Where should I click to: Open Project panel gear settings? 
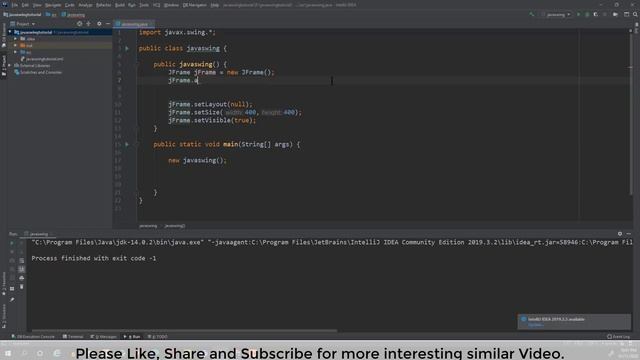99,24
